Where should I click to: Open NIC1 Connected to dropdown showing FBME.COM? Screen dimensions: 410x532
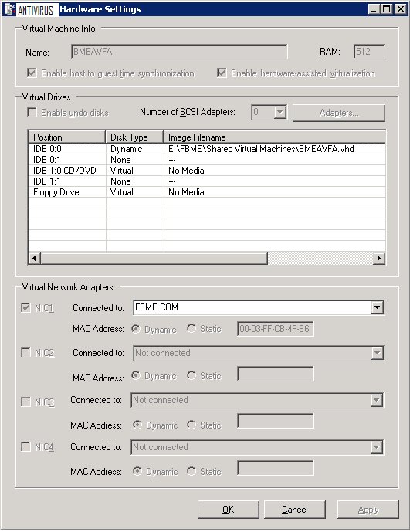pos(377,308)
